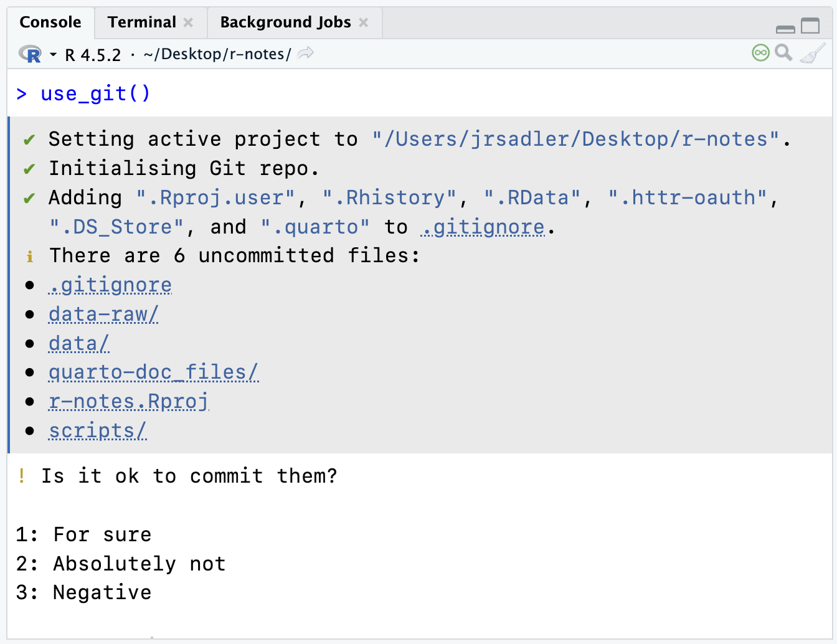Open the scripts/ folder link

[x=97, y=430]
